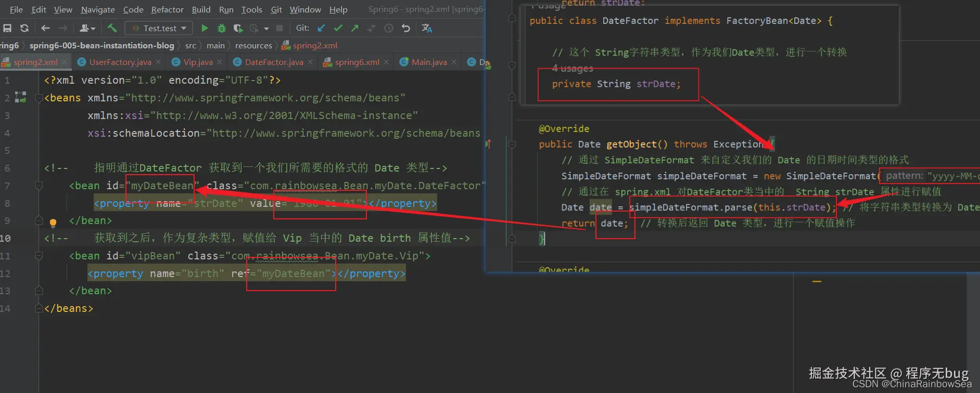Start debugging with the green bug icon
The height and width of the screenshot is (393, 980).
click(x=221, y=28)
